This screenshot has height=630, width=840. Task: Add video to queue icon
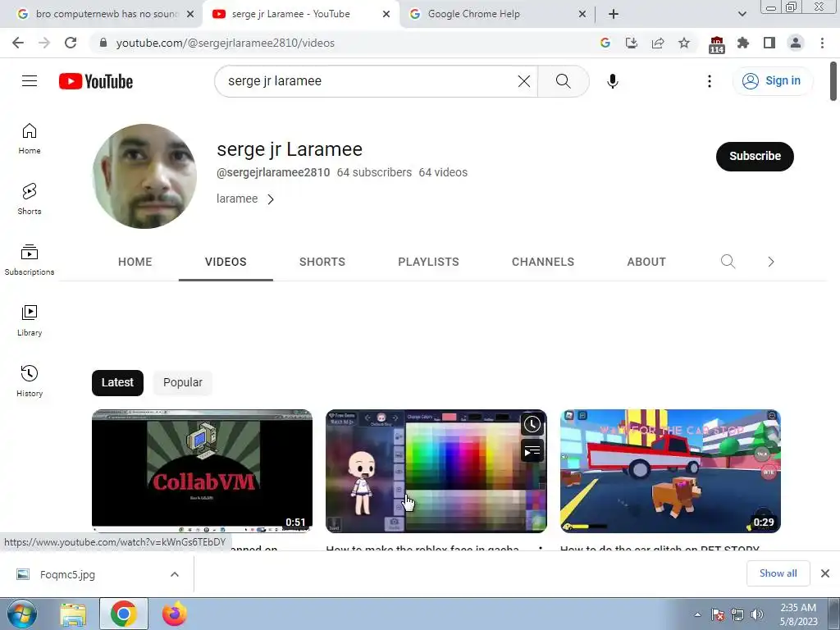coord(532,451)
